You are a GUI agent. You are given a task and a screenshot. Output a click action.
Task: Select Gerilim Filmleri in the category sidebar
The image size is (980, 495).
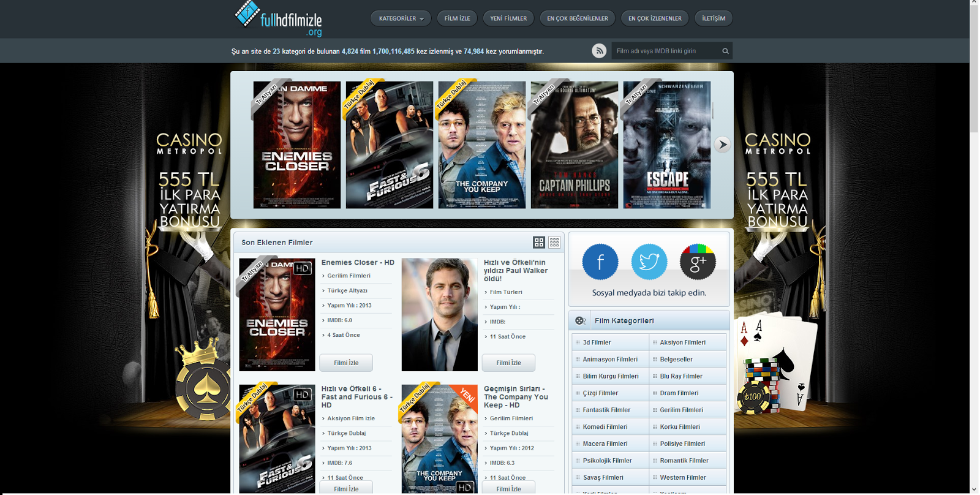[x=687, y=410]
